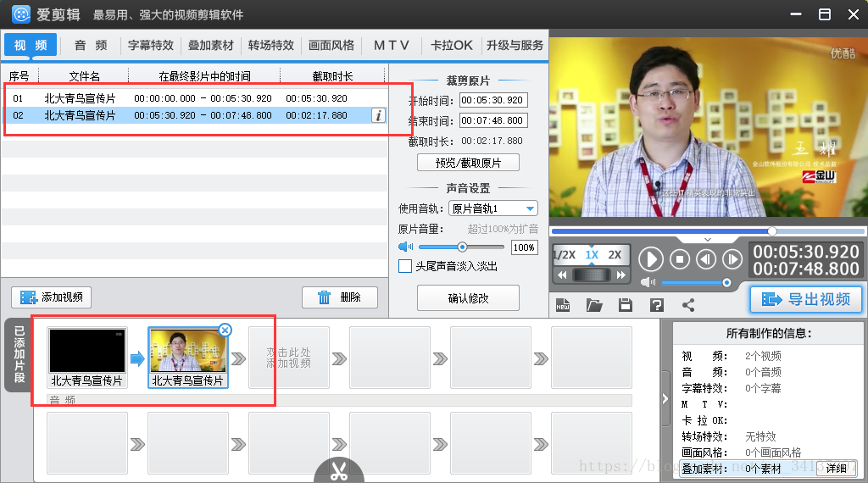Stop the video playback
This screenshot has height=483, width=868.
[680, 259]
